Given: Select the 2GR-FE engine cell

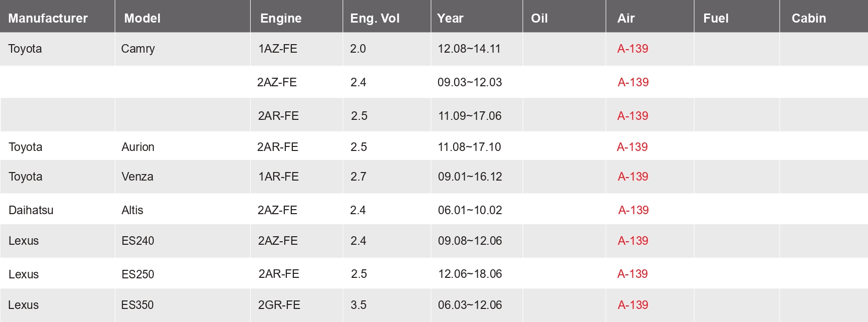Looking at the screenshot, I should pos(279,305).
